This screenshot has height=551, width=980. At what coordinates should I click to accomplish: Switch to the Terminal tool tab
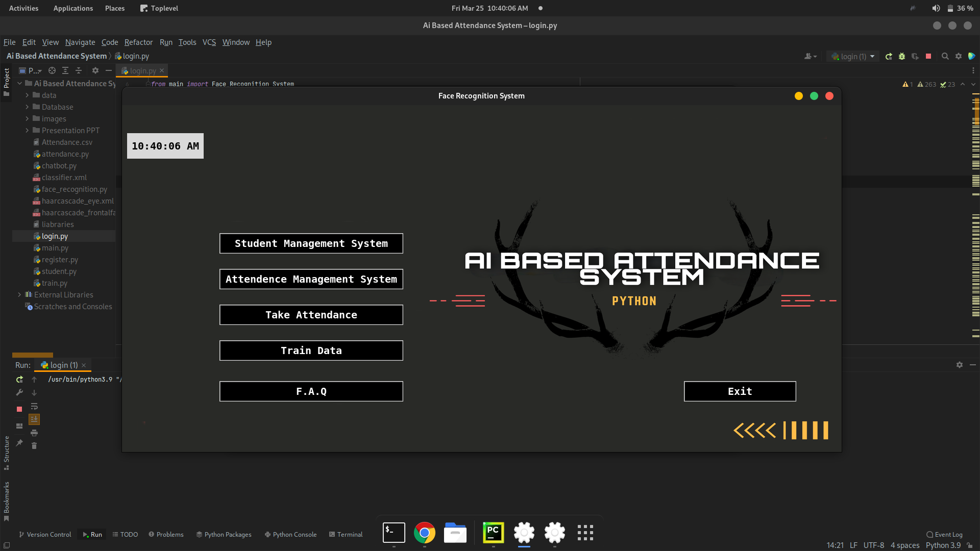346,534
